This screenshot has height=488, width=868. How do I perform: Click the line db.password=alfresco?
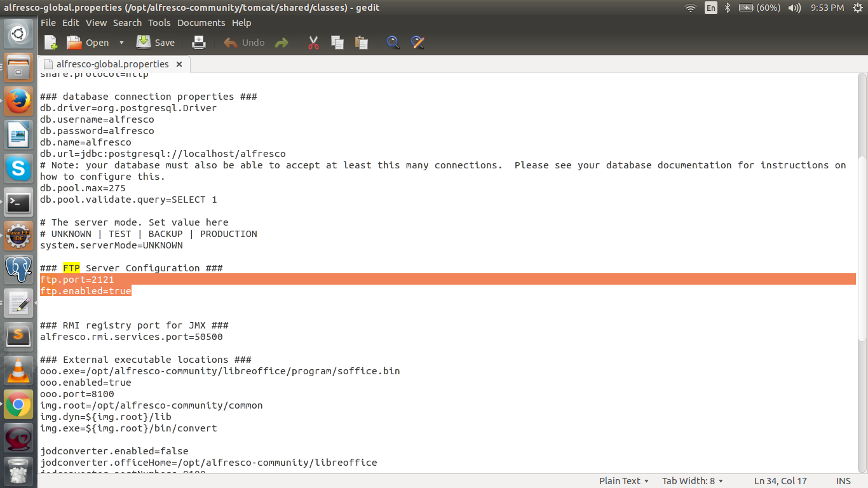pos(97,131)
